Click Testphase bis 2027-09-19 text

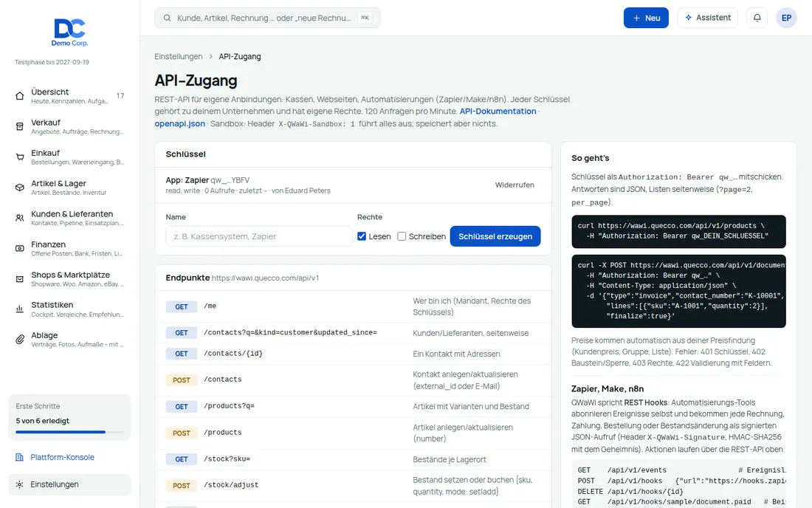click(x=52, y=62)
